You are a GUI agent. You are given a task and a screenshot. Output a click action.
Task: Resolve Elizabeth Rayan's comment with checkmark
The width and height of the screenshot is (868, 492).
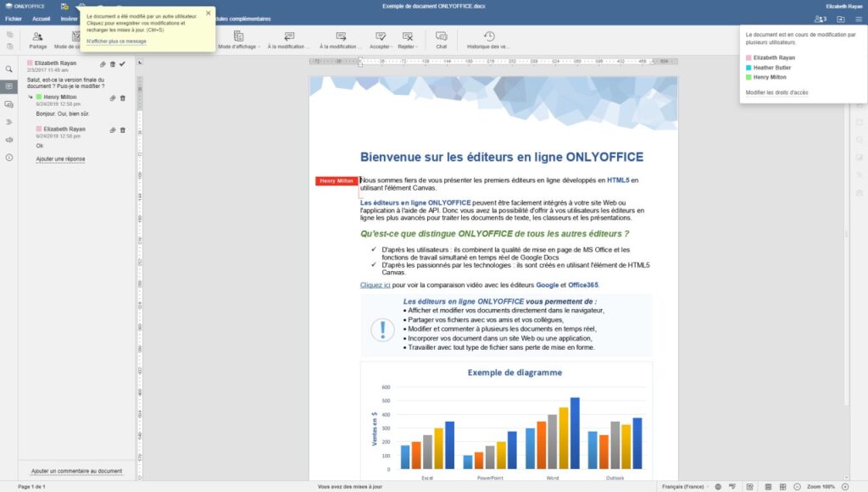click(122, 64)
